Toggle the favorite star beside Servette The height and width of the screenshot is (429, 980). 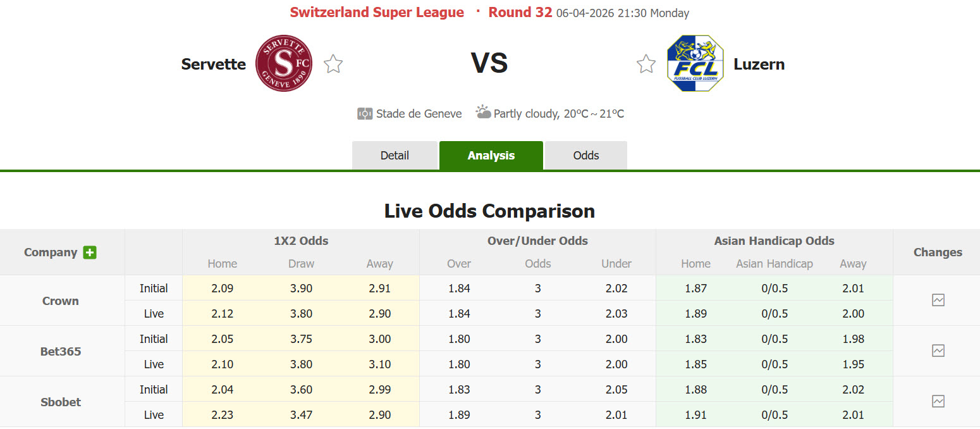coord(333,63)
